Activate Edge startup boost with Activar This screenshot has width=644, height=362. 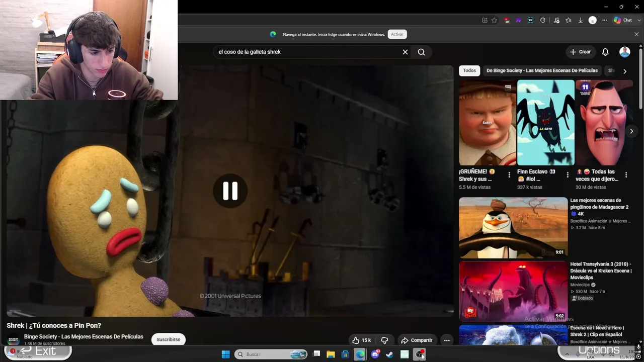(x=397, y=34)
